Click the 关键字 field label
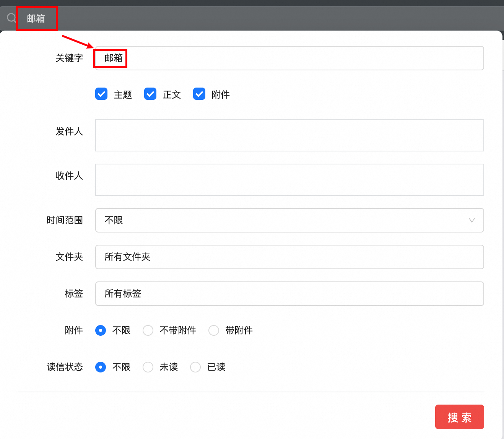Viewport: 504px width, 439px height. pyautogui.click(x=69, y=58)
